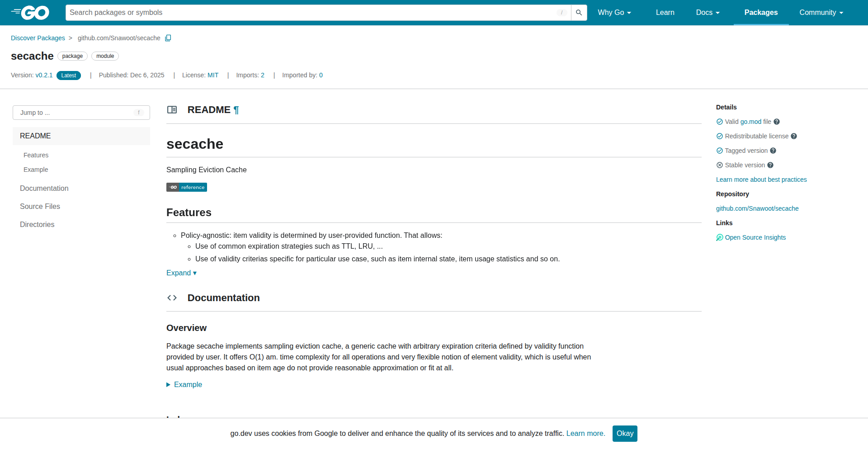Click the Go reference badge
The image size is (868, 449).
tap(187, 187)
